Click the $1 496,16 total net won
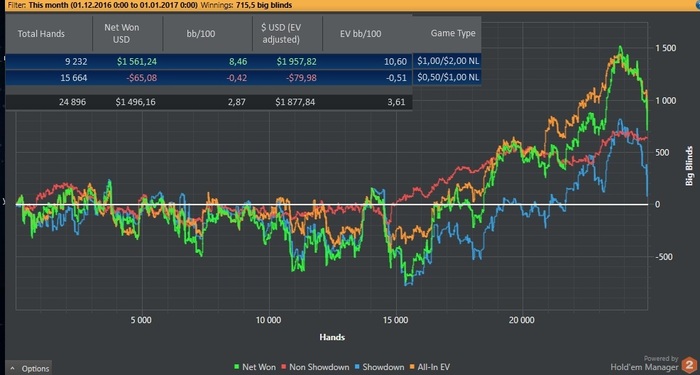This screenshot has height=375, width=700. [x=135, y=102]
